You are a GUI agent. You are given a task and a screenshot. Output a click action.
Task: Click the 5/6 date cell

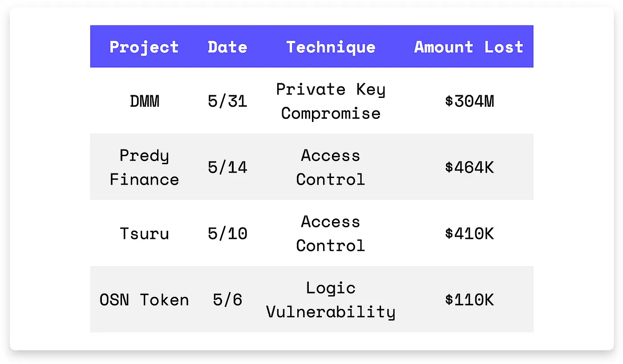point(227,299)
